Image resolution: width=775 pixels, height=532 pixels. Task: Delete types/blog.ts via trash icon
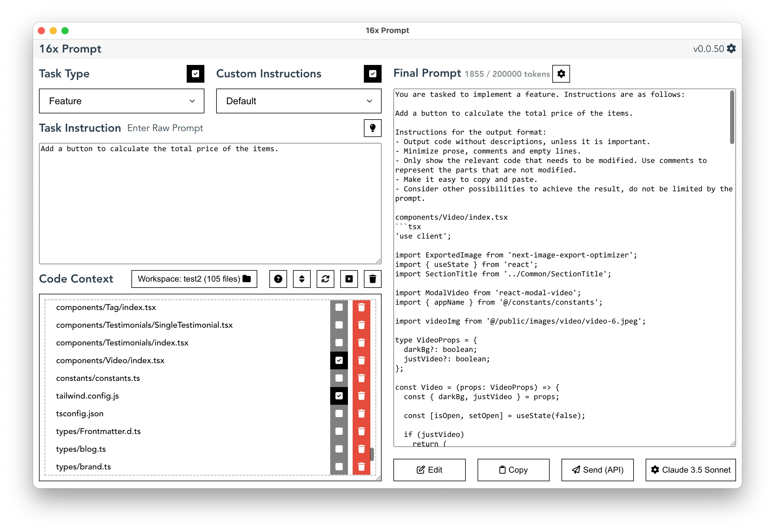tap(361, 449)
